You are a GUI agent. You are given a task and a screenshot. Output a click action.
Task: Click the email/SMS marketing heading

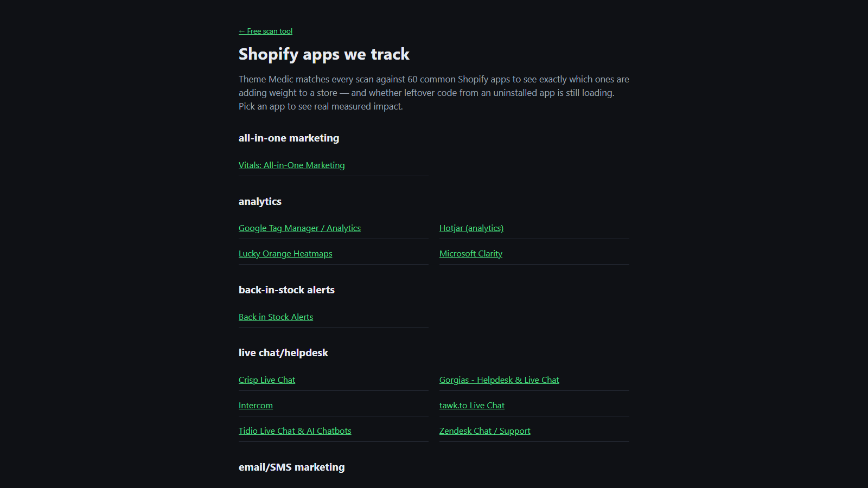pos(291,467)
